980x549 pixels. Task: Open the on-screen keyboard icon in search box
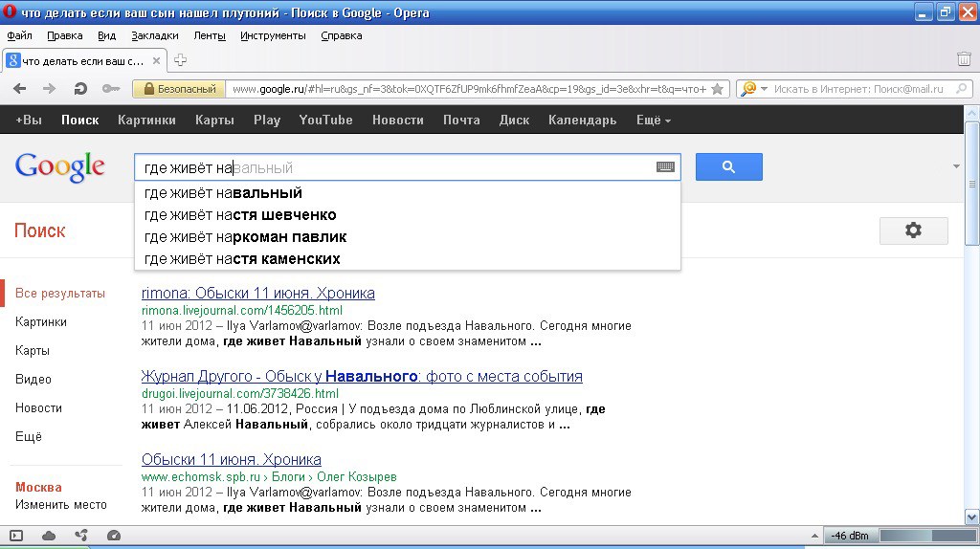click(665, 166)
